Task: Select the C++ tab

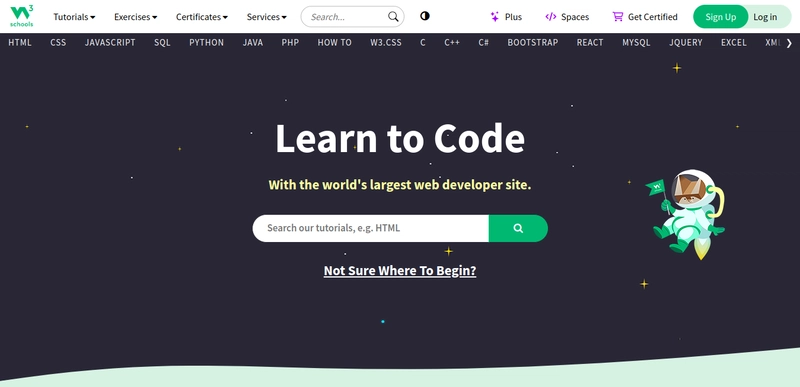Action: [x=452, y=43]
